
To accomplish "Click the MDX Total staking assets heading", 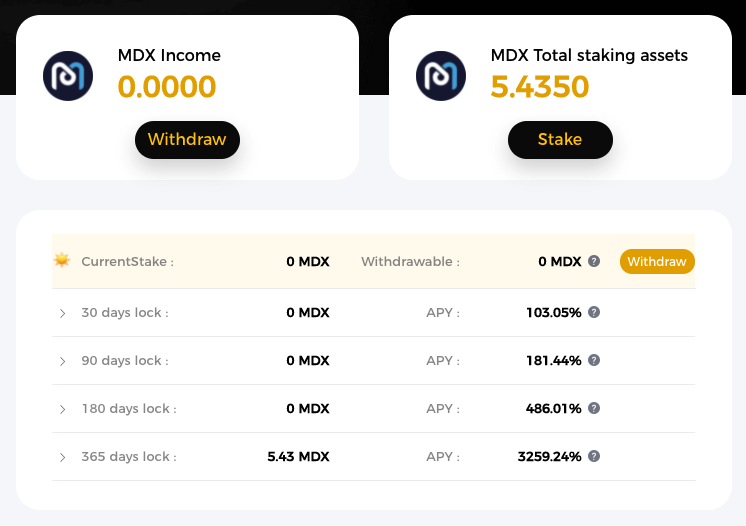I will 589,56.
